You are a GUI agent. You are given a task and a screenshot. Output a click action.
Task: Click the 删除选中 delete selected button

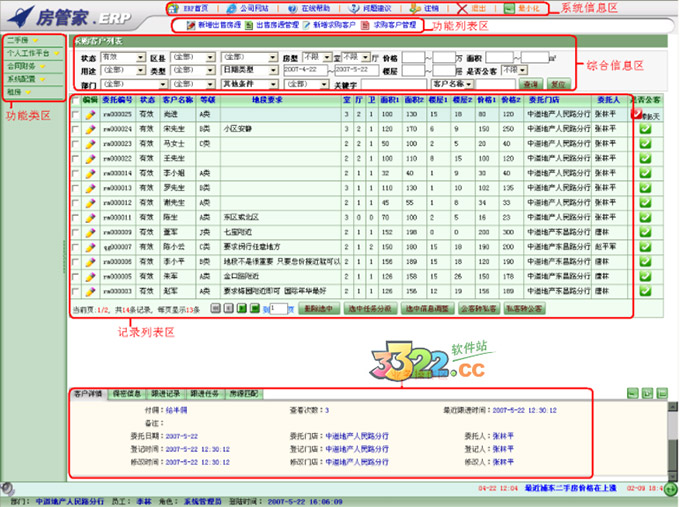pos(319,309)
